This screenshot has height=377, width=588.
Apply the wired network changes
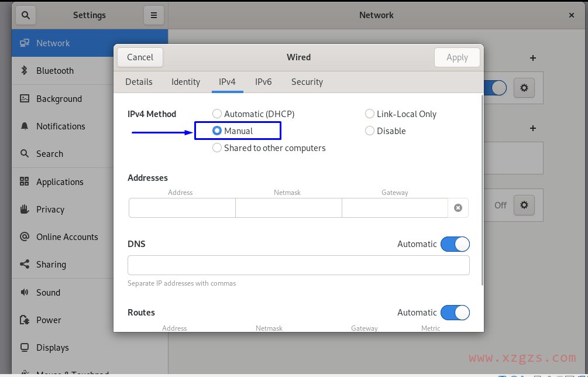click(457, 57)
